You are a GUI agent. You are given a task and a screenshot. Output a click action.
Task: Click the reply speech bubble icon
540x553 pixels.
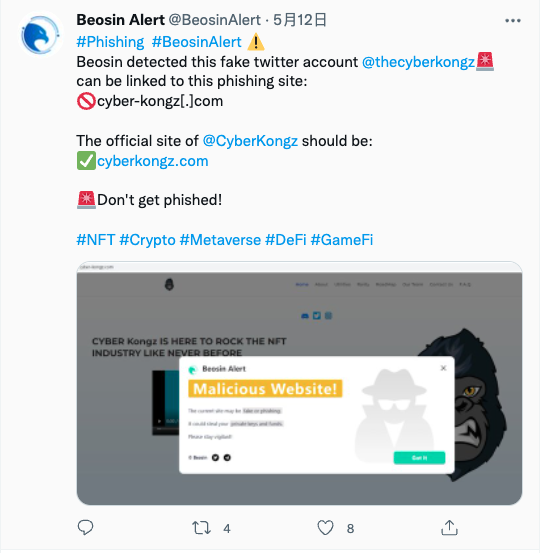[x=85, y=528]
